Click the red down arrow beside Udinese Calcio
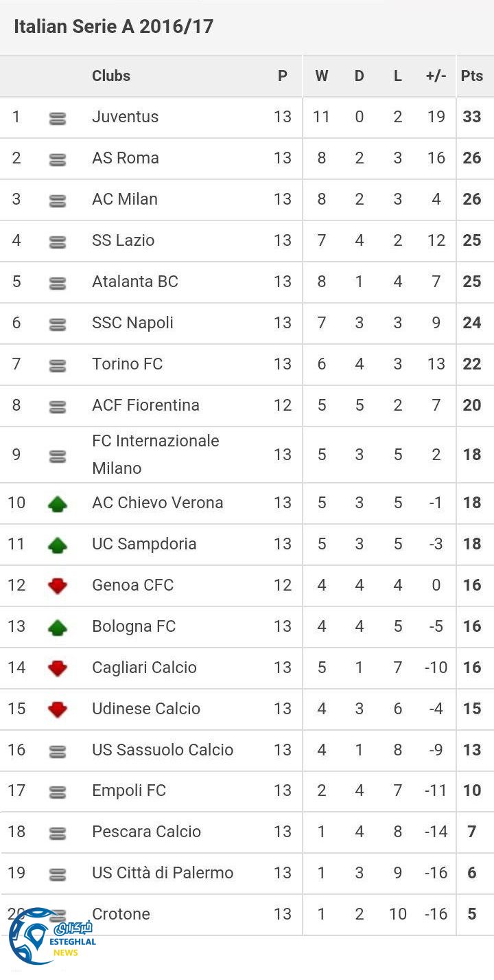 pyautogui.click(x=58, y=709)
